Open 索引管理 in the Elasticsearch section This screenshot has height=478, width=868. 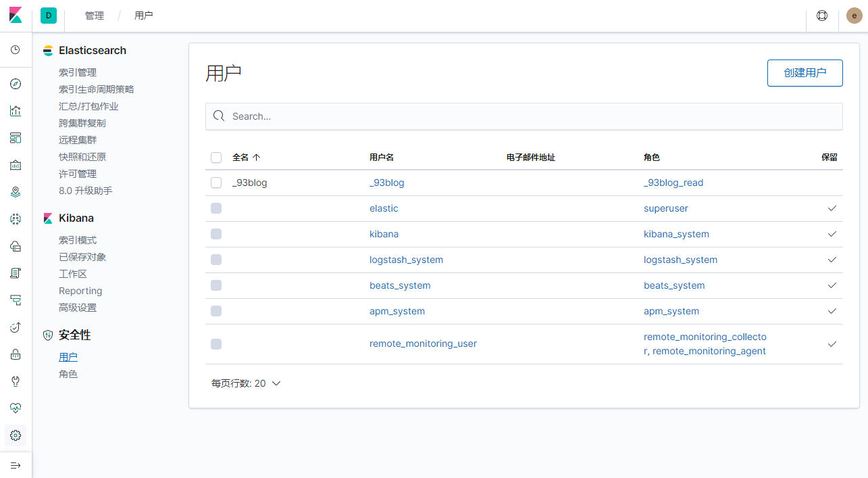[x=78, y=72]
